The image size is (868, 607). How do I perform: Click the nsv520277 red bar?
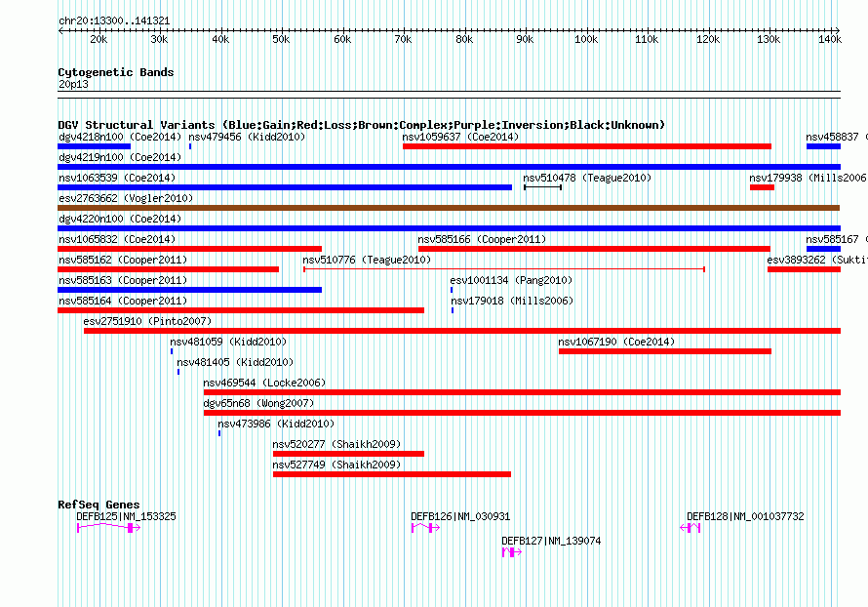pos(348,454)
